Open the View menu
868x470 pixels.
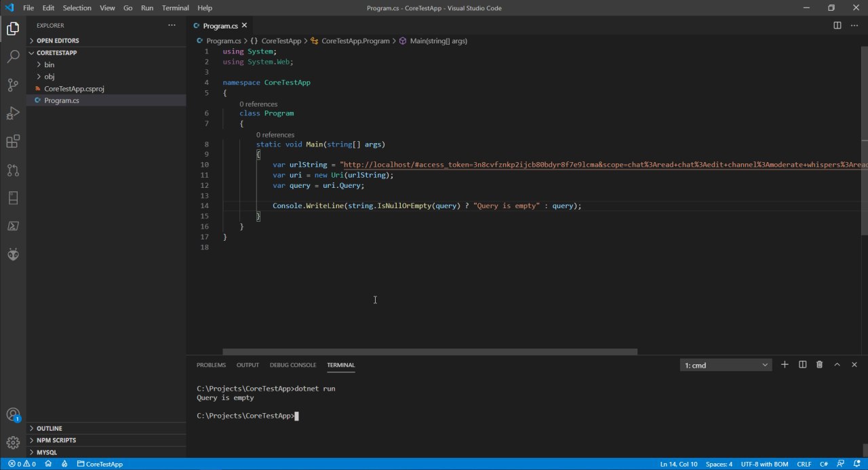pyautogui.click(x=107, y=8)
